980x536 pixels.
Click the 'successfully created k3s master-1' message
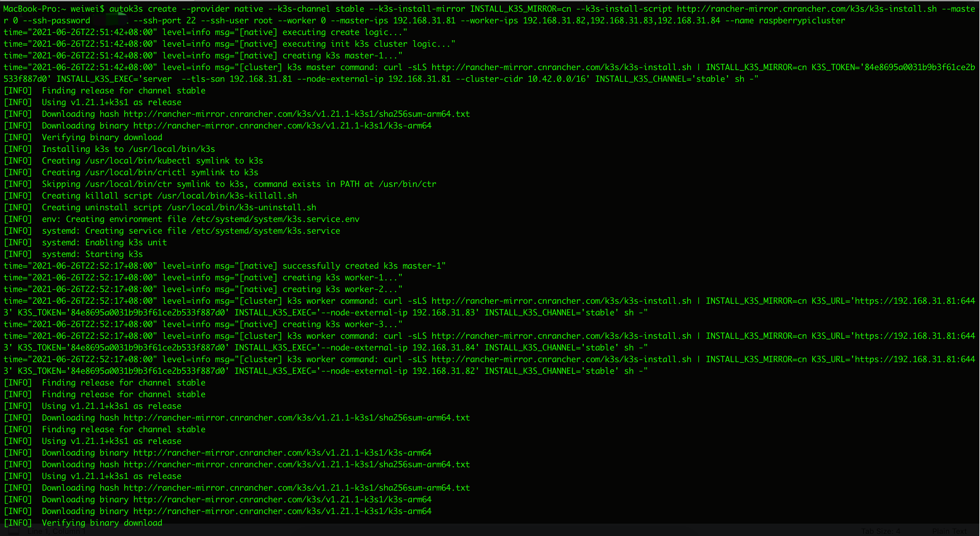[363, 266]
